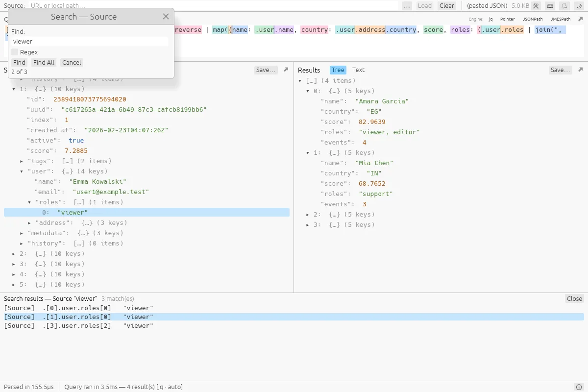Collapse result item 0
Image resolution: width=588 pixels, height=392 pixels.
(308, 91)
